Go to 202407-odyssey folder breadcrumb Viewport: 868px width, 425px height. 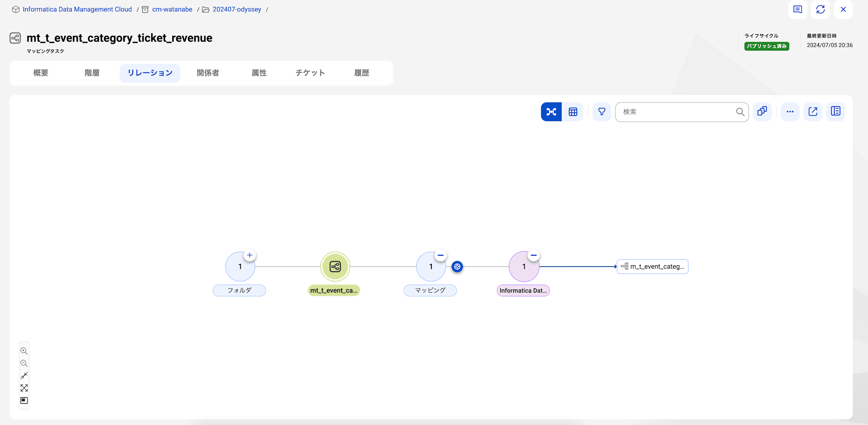point(237,10)
